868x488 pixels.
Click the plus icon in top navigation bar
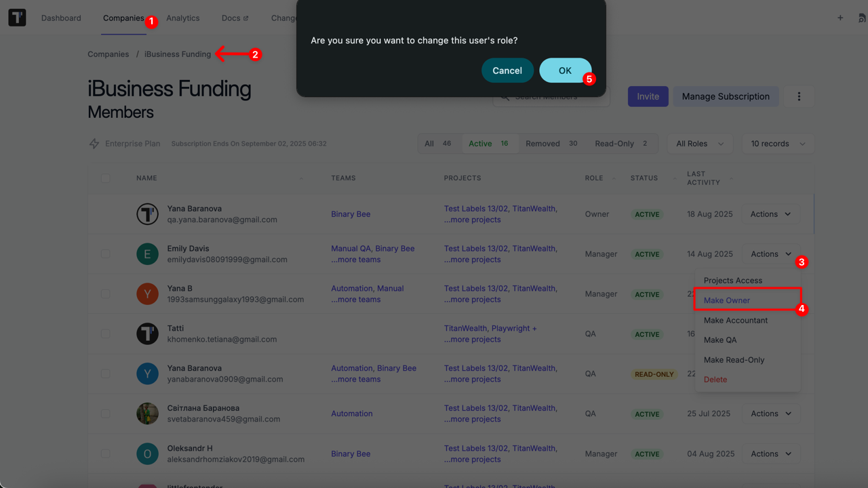click(840, 18)
